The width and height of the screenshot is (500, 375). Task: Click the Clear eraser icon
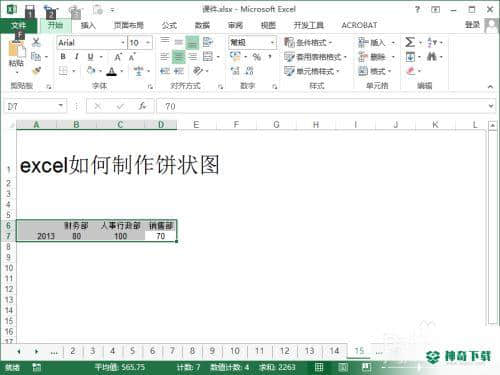(410, 71)
